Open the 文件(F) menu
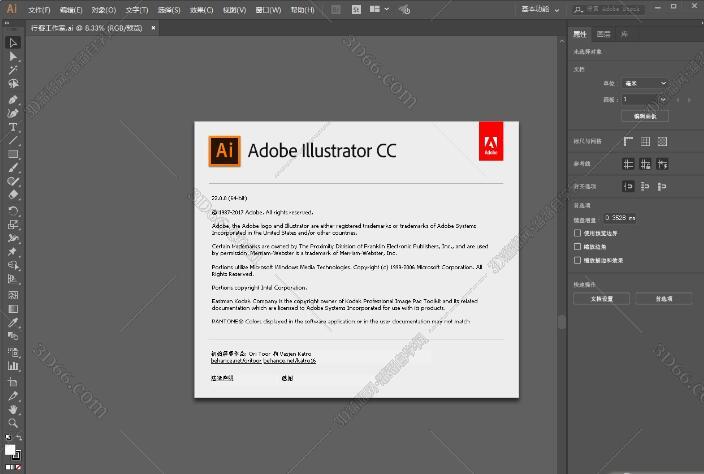This screenshot has width=704, height=474. click(39, 9)
